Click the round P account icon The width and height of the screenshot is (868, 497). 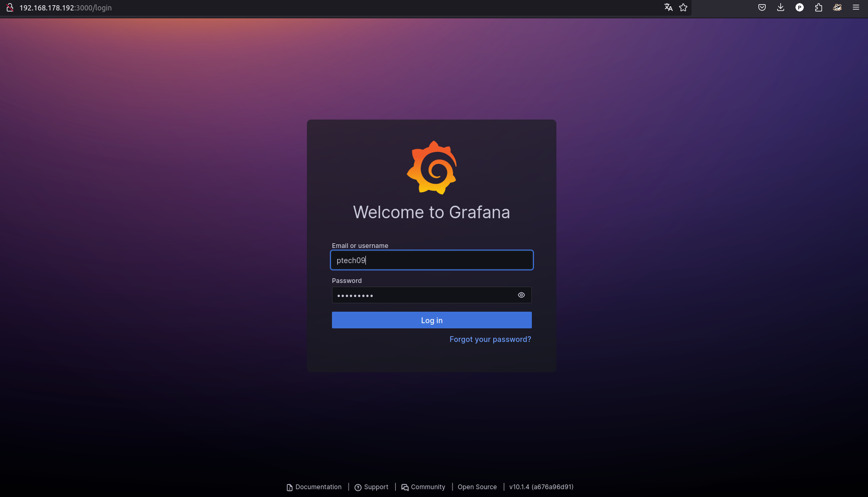click(800, 7)
